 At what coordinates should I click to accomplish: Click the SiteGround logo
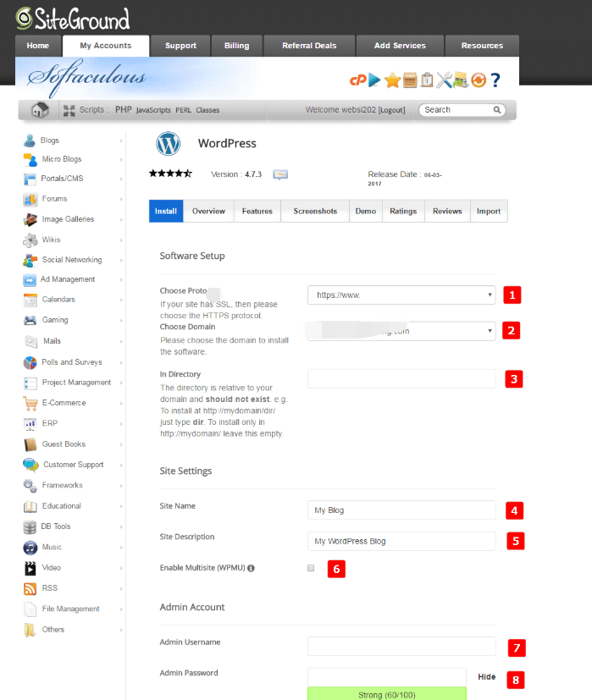point(73,19)
